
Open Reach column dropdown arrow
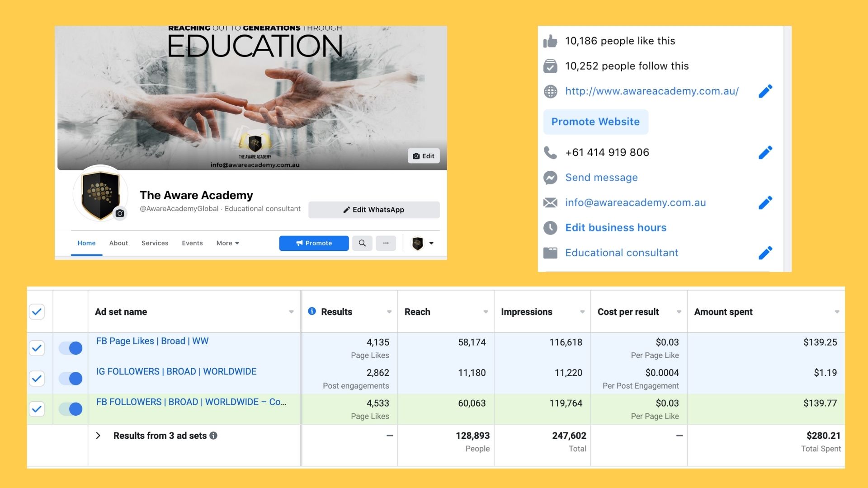pyautogui.click(x=486, y=312)
